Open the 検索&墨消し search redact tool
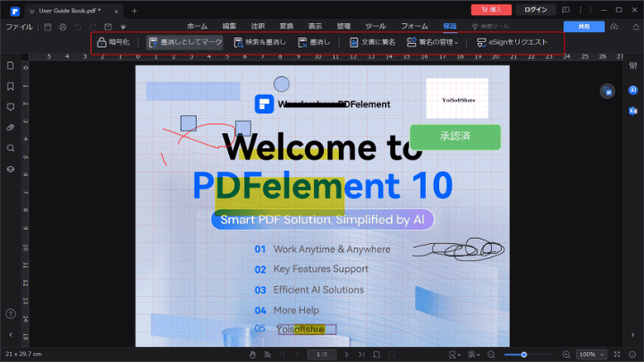Image resolution: width=644 pixels, height=362 pixels. click(260, 42)
